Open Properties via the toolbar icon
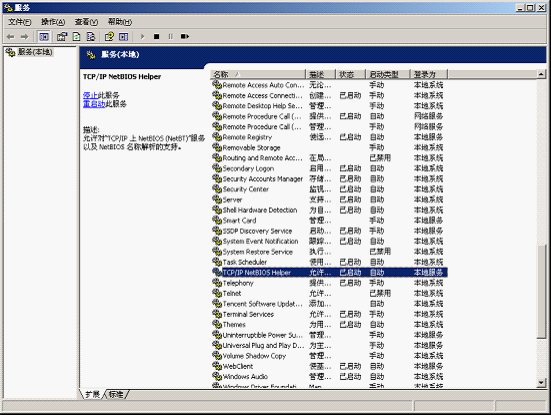This screenshot has width=551, height=415. click(x=62, y=37)
